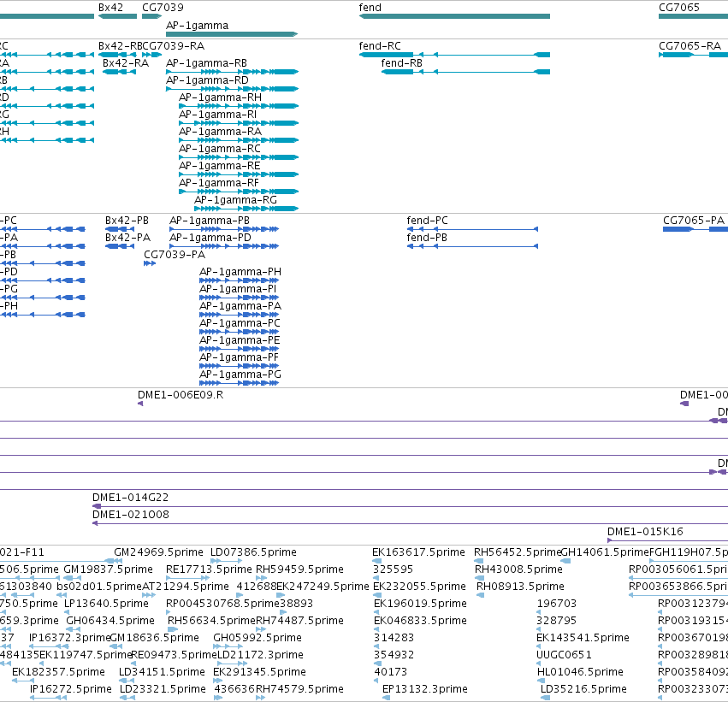The width and height of the screenshot is (728, 702).
Task: Select transcript AP-1gamma-RD
Action: [208, 80]
